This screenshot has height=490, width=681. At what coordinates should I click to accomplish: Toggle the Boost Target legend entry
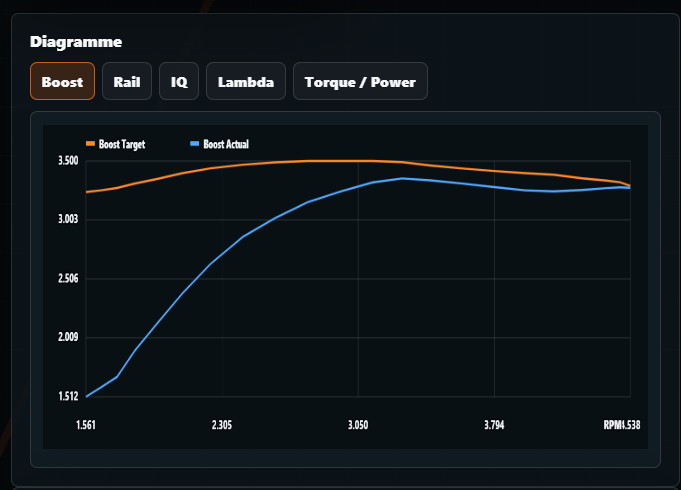pyautogui.click(x=116, y=144)
